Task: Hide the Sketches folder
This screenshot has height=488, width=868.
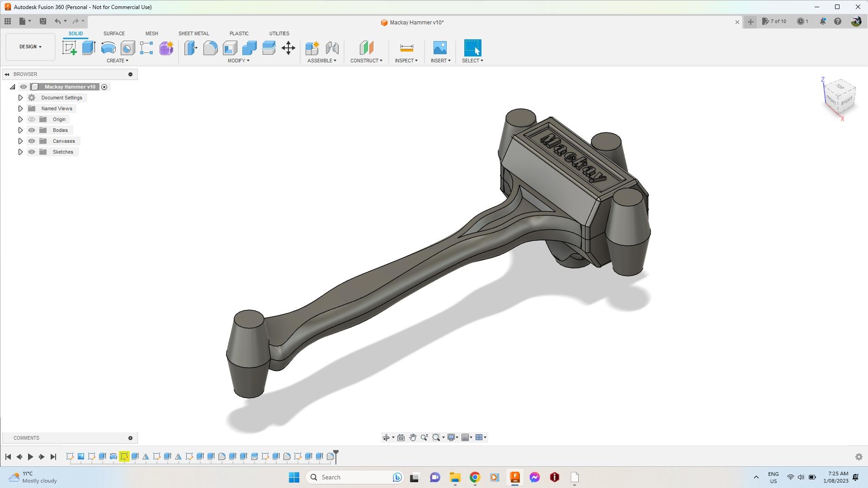Action: 32,152
